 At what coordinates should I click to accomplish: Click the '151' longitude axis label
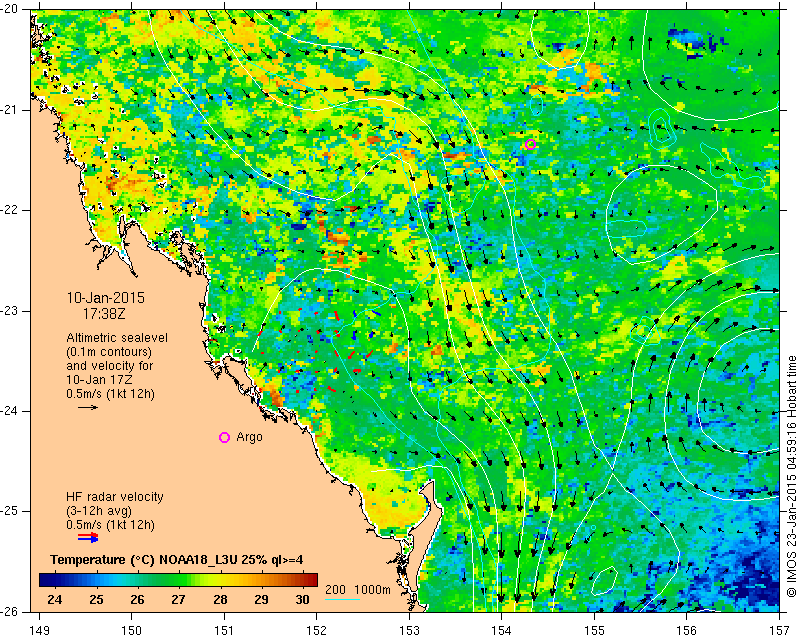click(x=224, y=631)
